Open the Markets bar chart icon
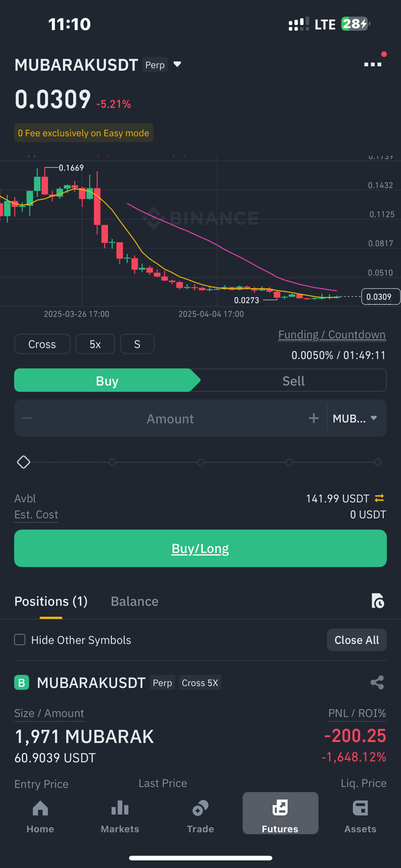401x868 pixels. [120, 808]
